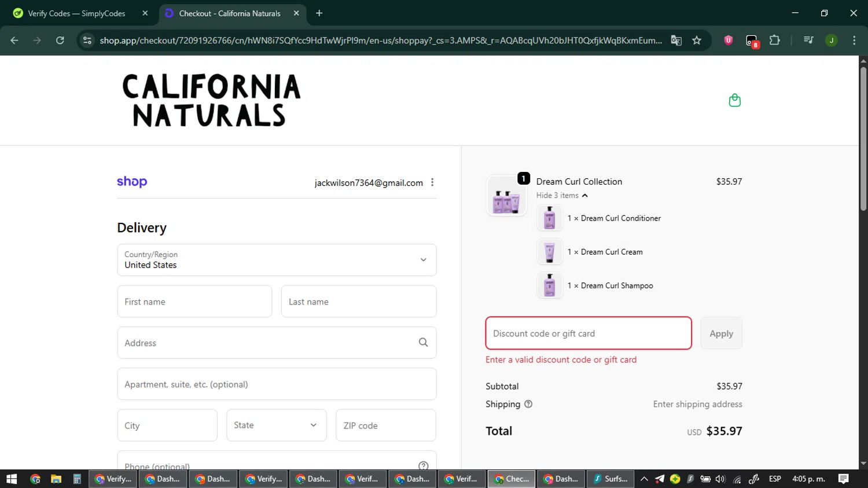Click Address input field
This screenshot has width=868, height=488.
coord(277,343)
